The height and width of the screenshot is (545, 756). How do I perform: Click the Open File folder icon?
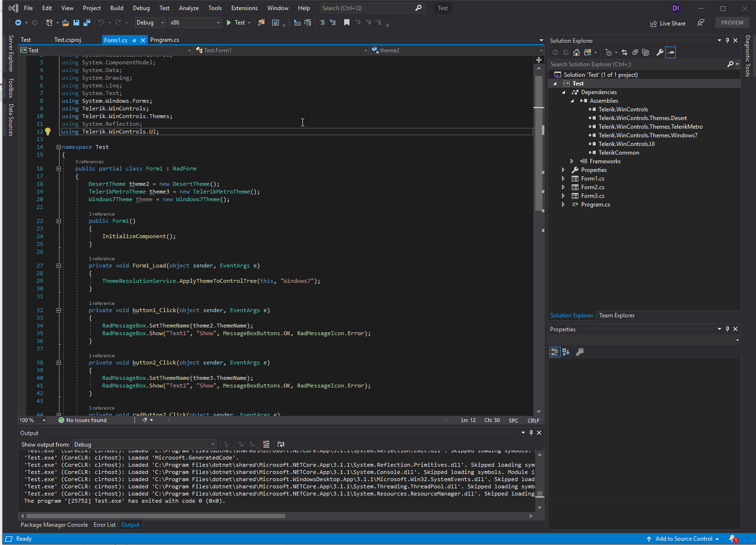click(66, 23)
